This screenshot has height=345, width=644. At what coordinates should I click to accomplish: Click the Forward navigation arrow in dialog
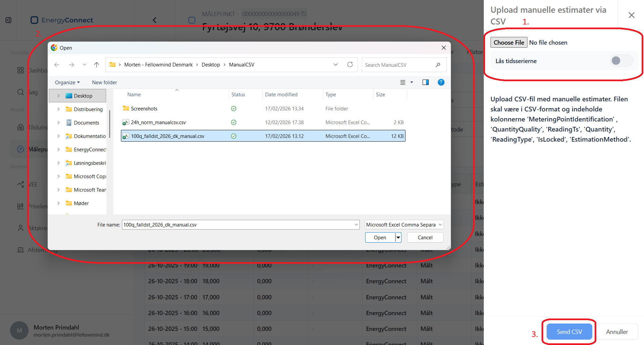[71, 65]
